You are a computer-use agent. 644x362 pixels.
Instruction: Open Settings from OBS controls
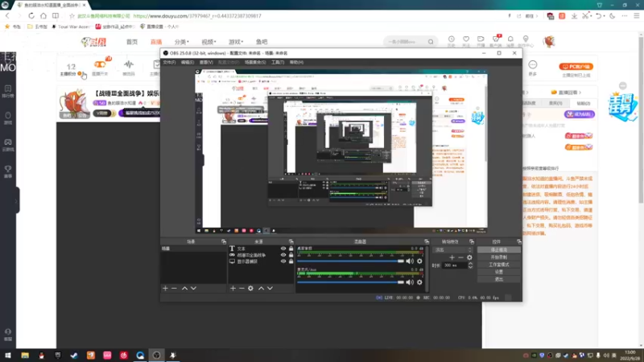coord(499,272)
